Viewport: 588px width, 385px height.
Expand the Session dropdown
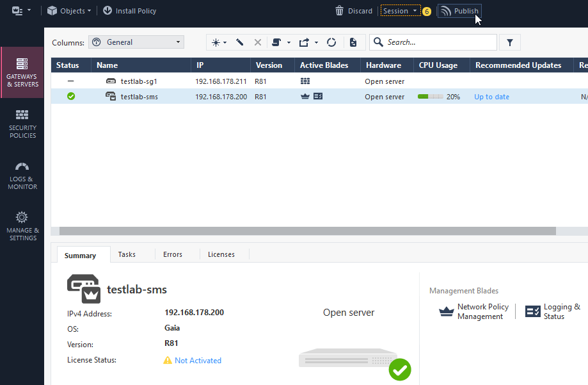(x=400, y=11)
